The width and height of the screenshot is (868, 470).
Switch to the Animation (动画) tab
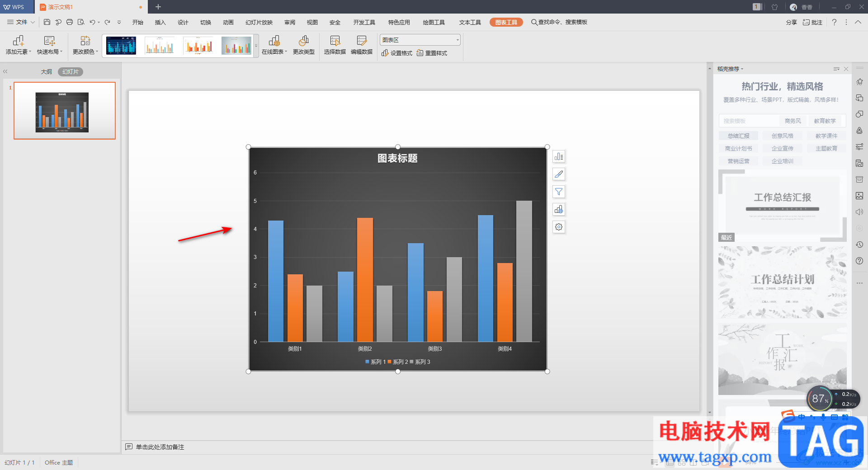(x=228, y=22)
